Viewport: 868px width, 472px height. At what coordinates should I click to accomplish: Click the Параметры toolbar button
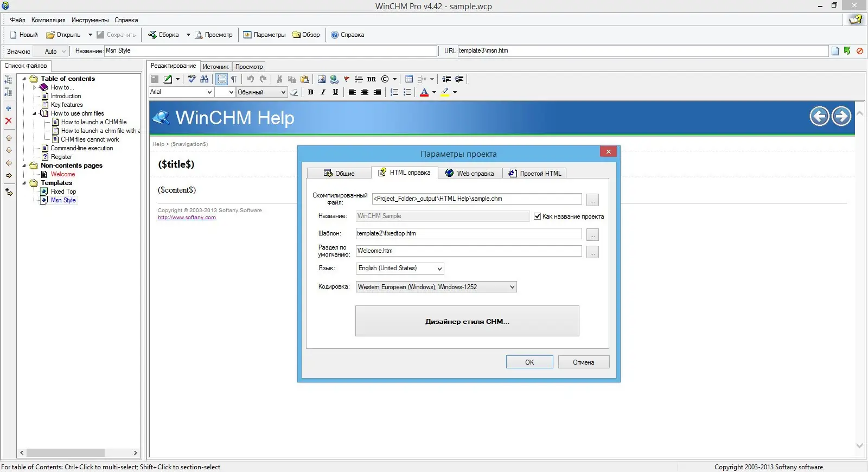tap(264, 35)
